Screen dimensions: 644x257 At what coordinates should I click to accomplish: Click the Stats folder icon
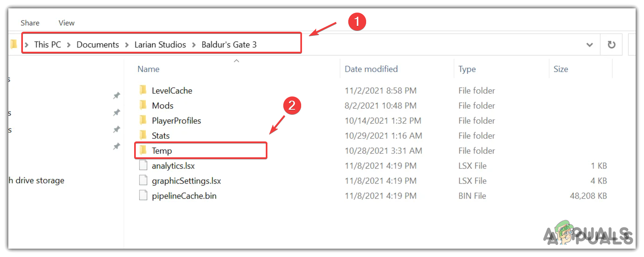(143, 136)
